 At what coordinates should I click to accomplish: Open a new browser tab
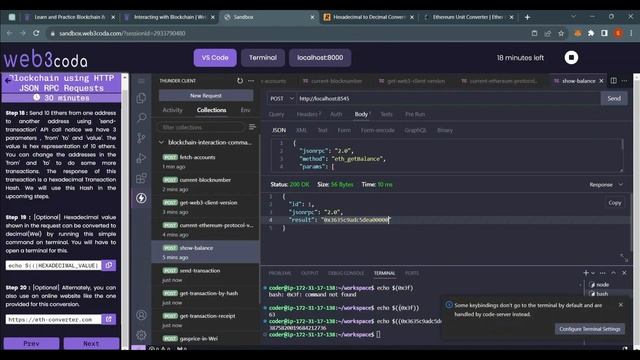click(527, 17)
